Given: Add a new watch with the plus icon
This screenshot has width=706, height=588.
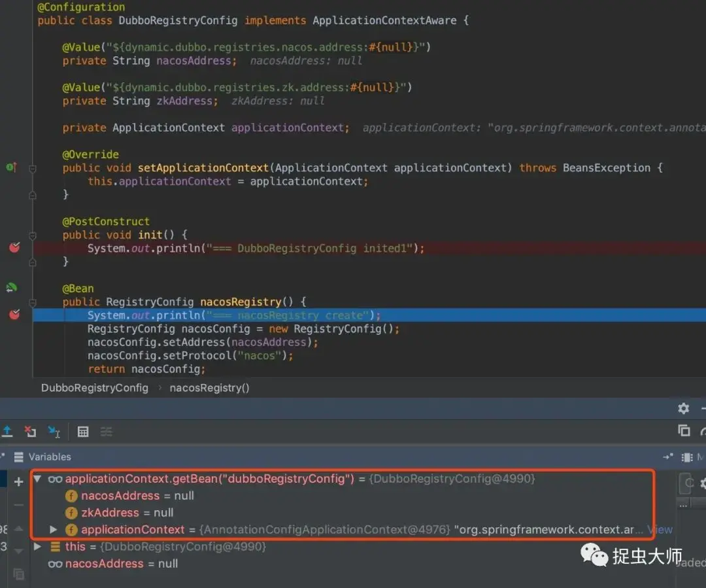Looking at the screenshot, I should point(18,481).
